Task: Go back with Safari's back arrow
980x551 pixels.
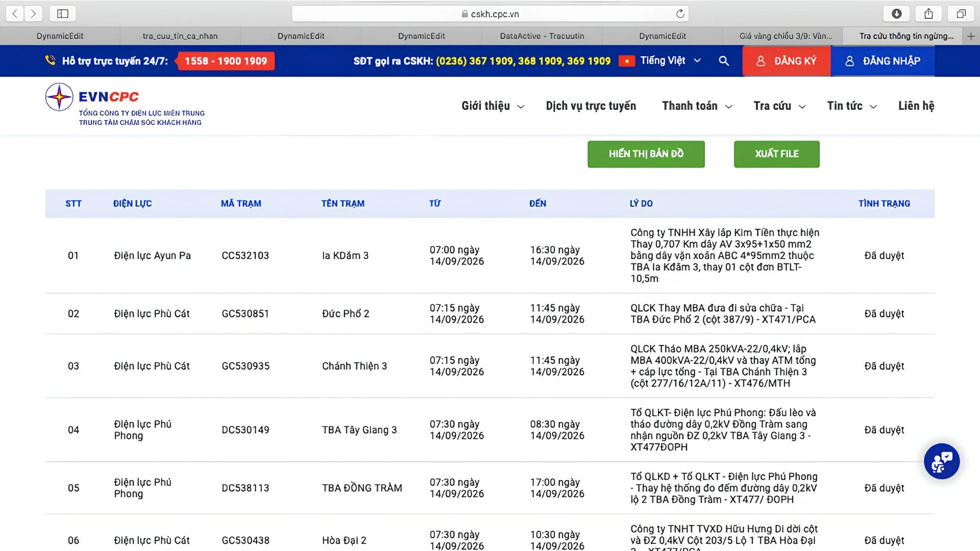Action: [x=15, y=14]
